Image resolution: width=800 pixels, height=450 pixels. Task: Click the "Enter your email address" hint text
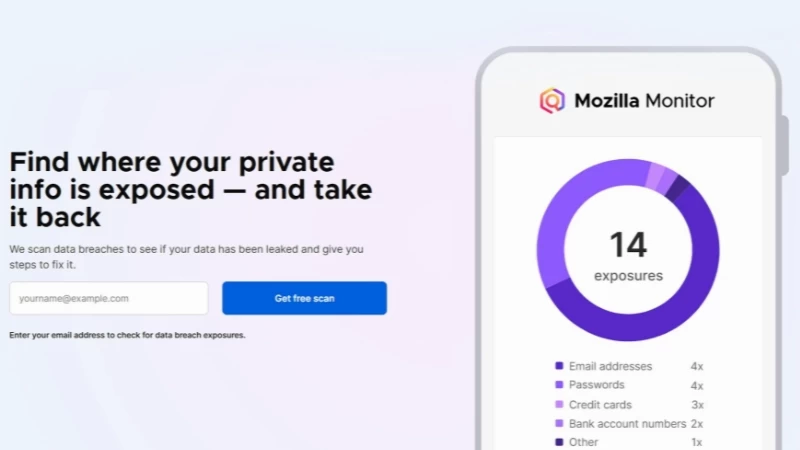[x=127, y=335]
